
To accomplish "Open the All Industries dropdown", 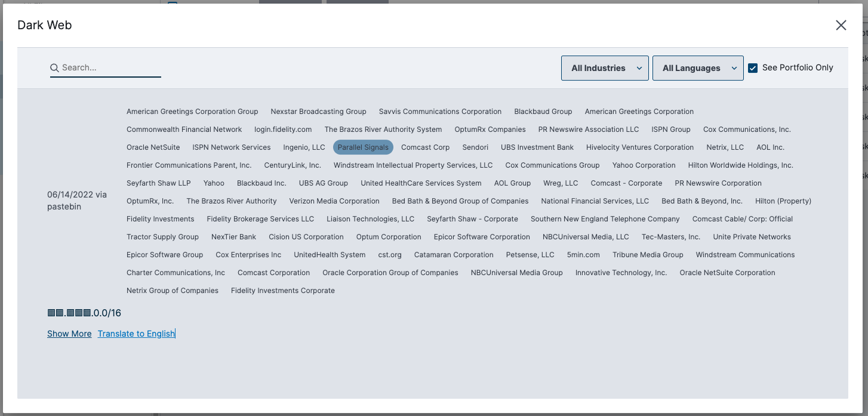I will (x=605, y=68).
